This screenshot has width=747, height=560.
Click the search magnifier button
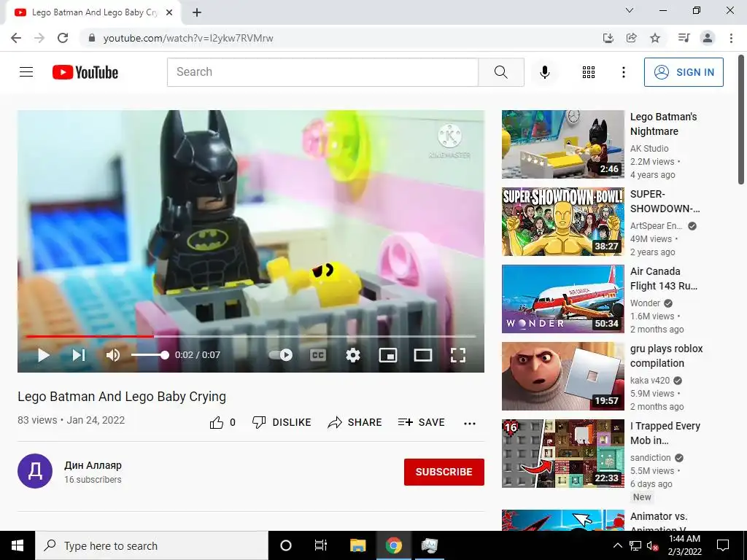[500, 72]
